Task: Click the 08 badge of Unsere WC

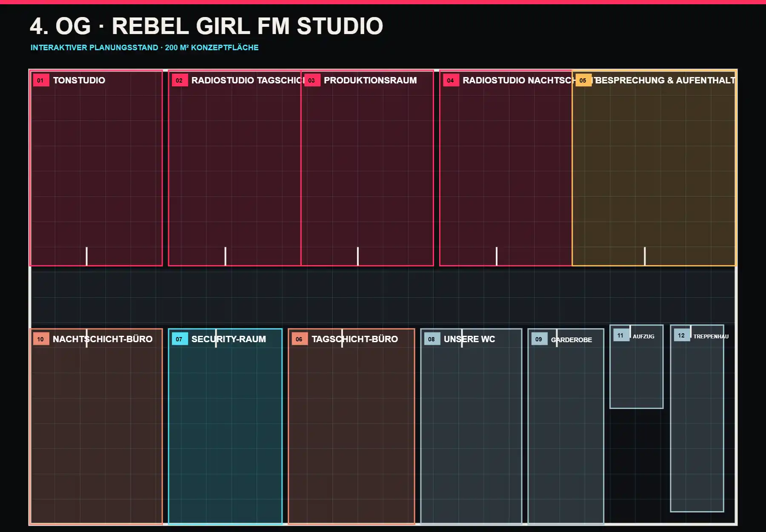Action: coord(432,339)
